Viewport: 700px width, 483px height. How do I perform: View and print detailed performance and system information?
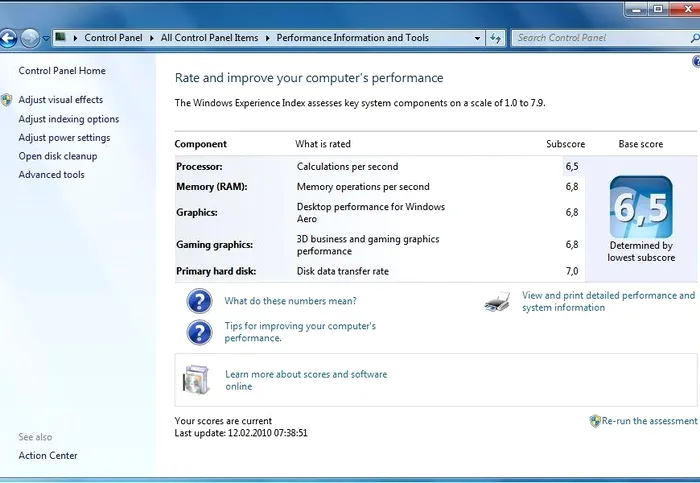click(x=608, y=301)
